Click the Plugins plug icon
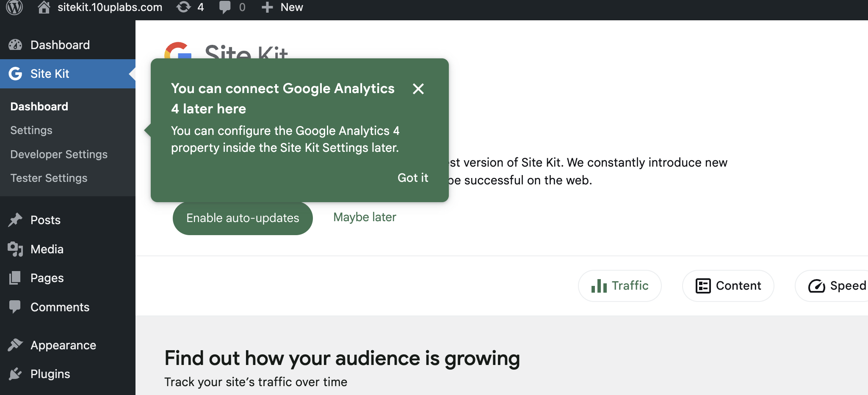868x395 pixels. [x=15, y=374]
